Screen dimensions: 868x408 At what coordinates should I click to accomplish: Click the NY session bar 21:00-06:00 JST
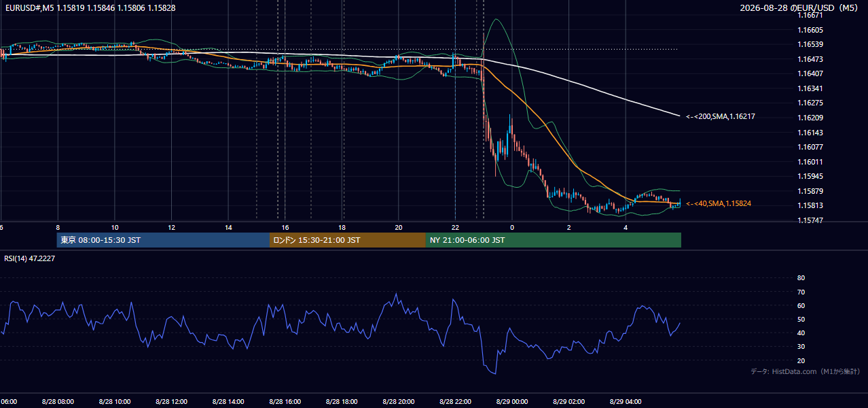(x=554, y=240)
